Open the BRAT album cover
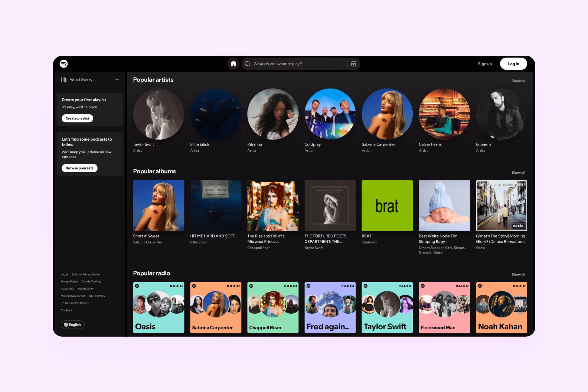This screenshot has width=588, height=392. click(x=387, y=206)
